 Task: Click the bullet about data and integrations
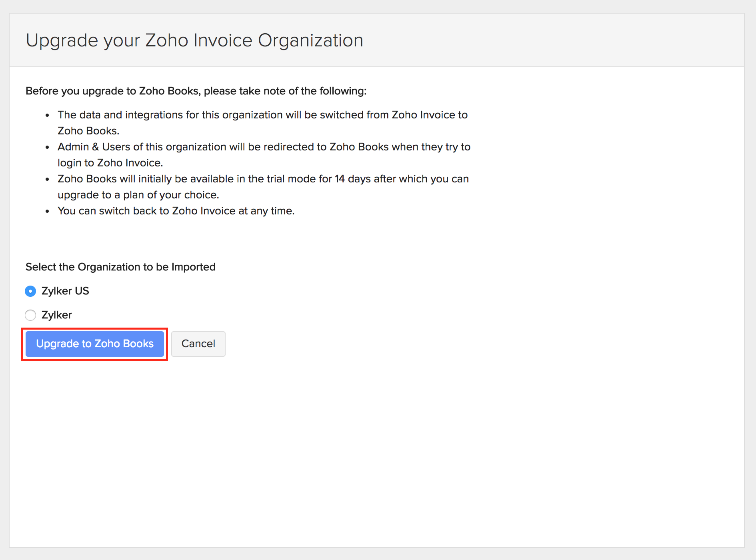pos(262,123)
